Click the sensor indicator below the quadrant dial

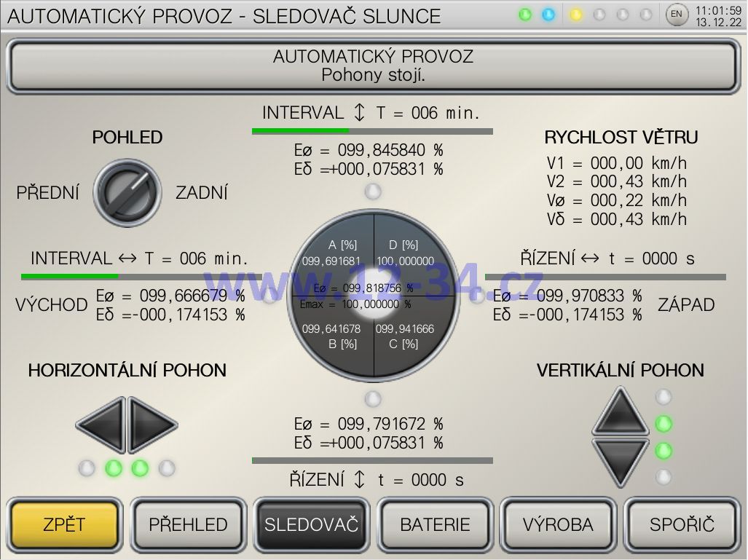pos(373,398)
